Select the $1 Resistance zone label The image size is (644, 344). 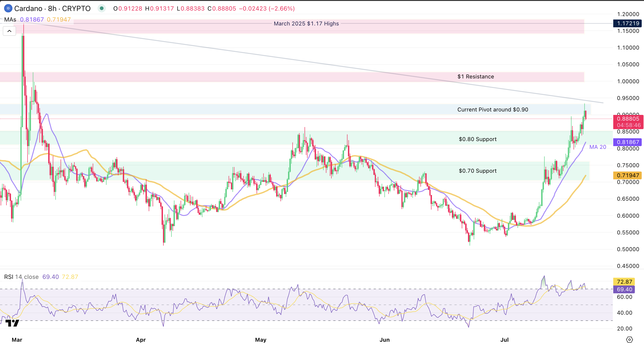click(x=476, y=76)
